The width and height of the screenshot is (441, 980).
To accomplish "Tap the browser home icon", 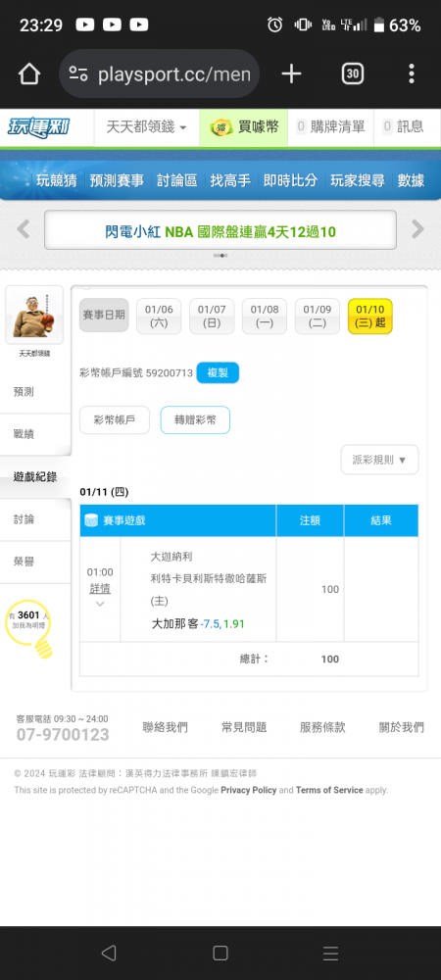I will tap(28, 74).
